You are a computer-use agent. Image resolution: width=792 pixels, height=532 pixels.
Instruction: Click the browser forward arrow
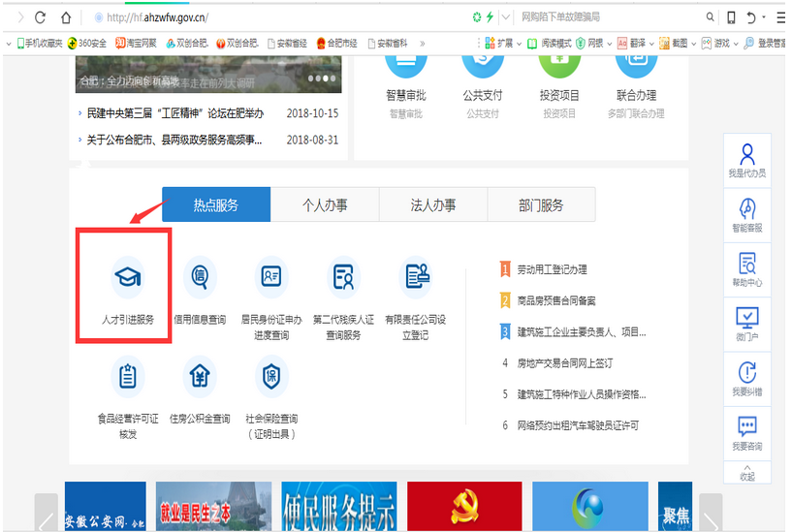click(x=20, y=17)
